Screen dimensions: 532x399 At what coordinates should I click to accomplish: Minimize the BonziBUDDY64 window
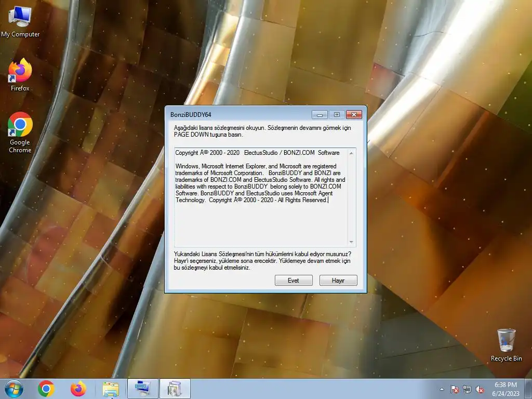tap(320, 115)
